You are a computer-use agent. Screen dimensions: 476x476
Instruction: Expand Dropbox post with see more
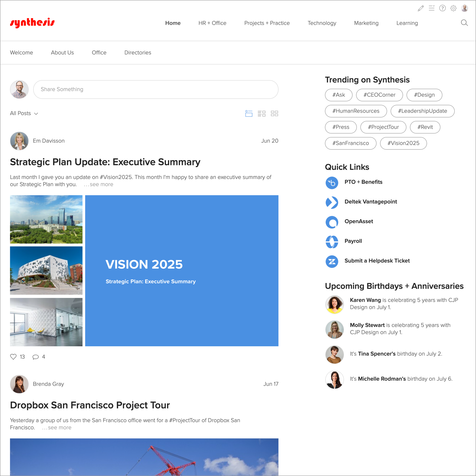point(57,427)
